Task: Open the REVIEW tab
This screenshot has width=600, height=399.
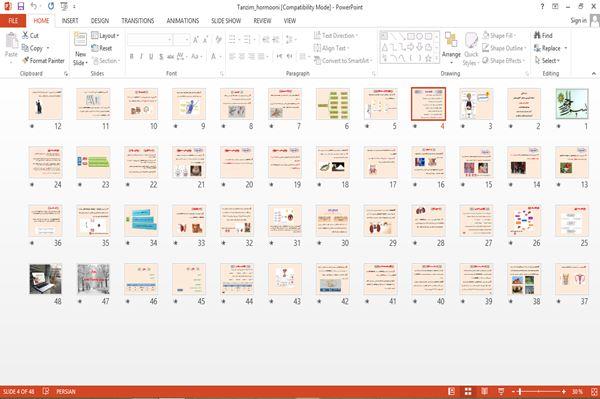Action: pyautogui.click(x=262, y=21)
